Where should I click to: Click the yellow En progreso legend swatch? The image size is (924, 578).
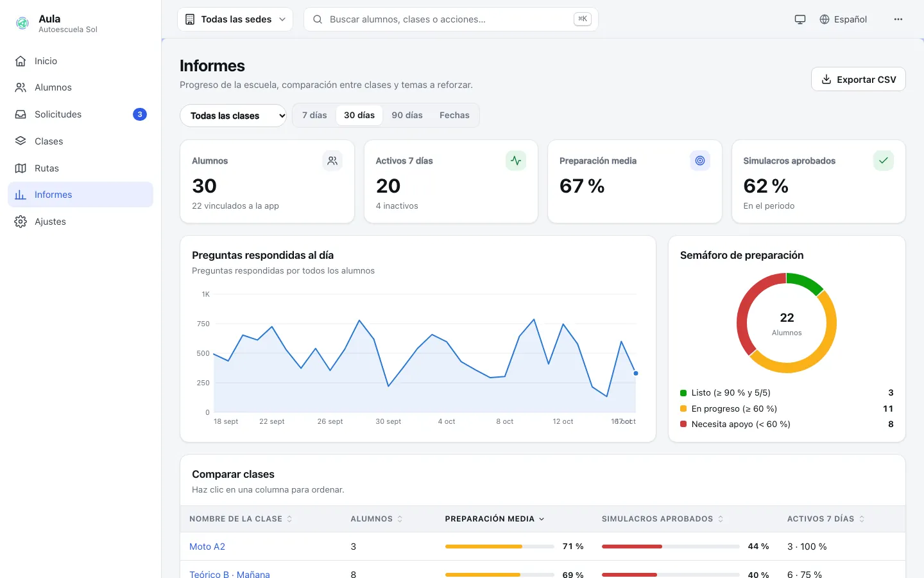tap(683, 408)
